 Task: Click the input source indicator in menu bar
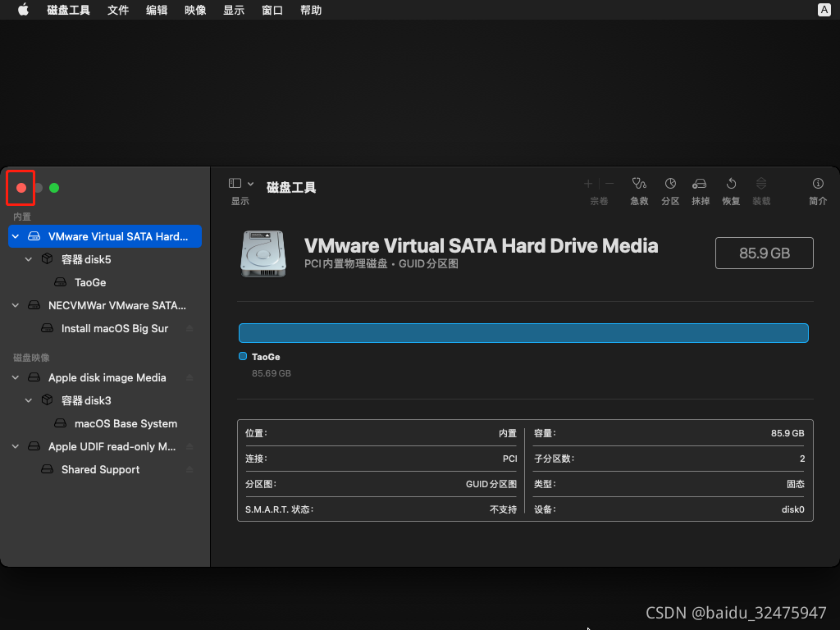(x=824, y=10)
